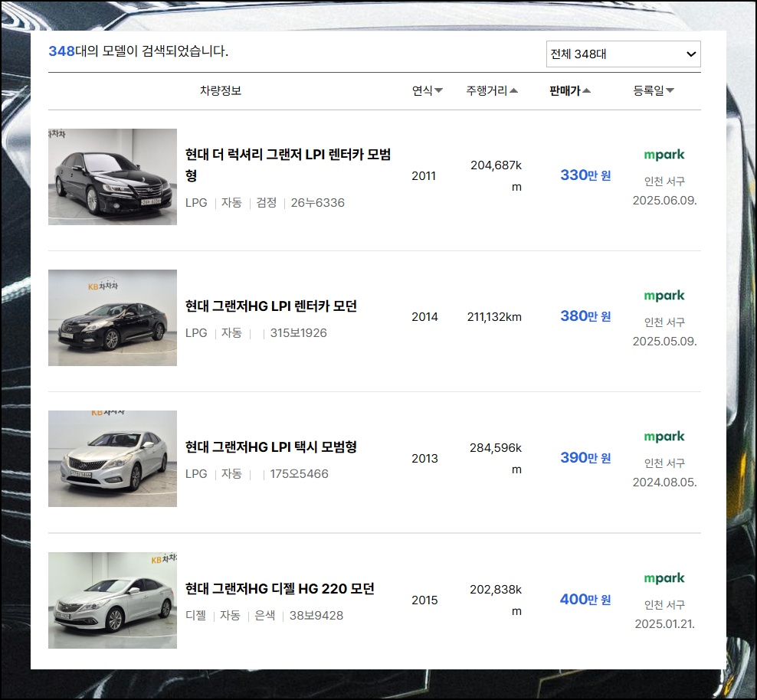Click registration date 2025.06.09.
Viewport: 757px width, 700px height.
665,200
